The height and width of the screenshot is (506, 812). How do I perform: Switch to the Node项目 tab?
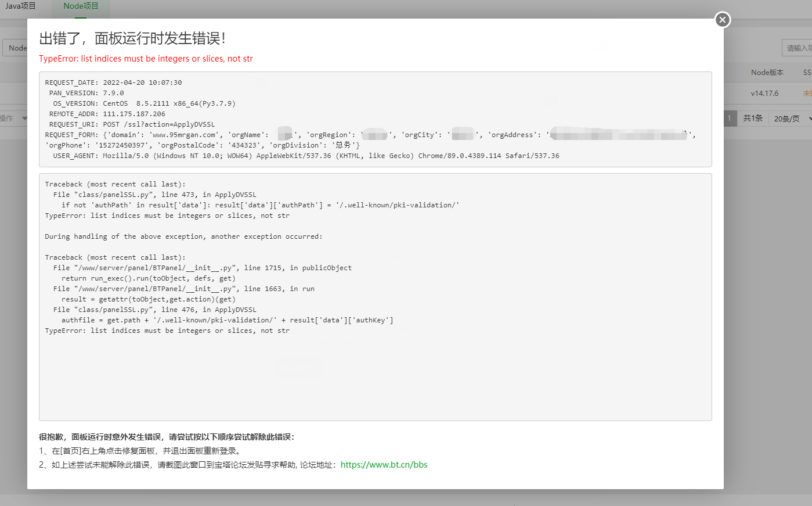81,6
